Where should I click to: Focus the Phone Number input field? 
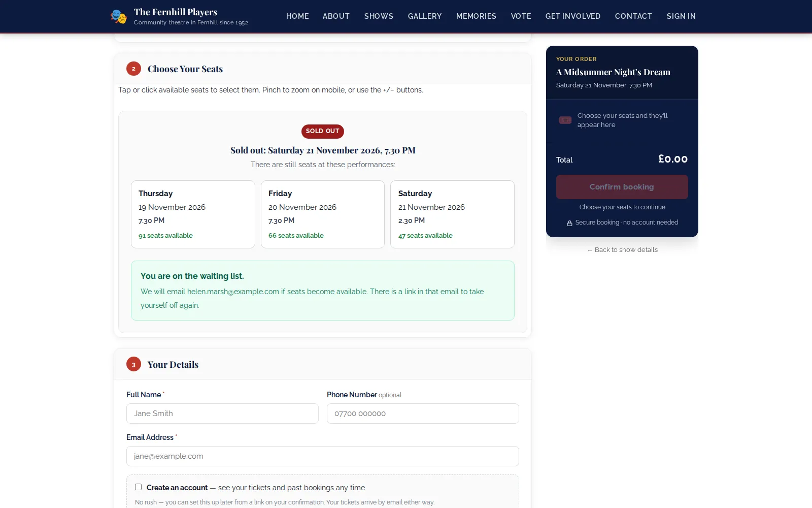point(423,414)
